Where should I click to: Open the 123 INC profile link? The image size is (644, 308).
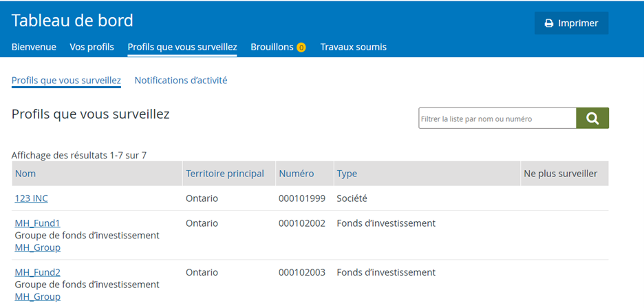31,198
